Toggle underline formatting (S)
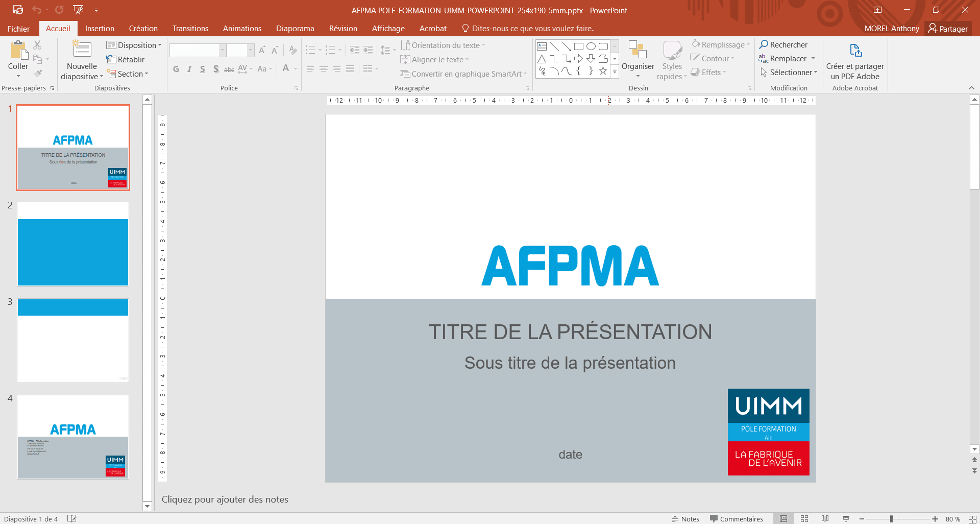The height and width of the screenshot is (524, 980). pos(203,69)
